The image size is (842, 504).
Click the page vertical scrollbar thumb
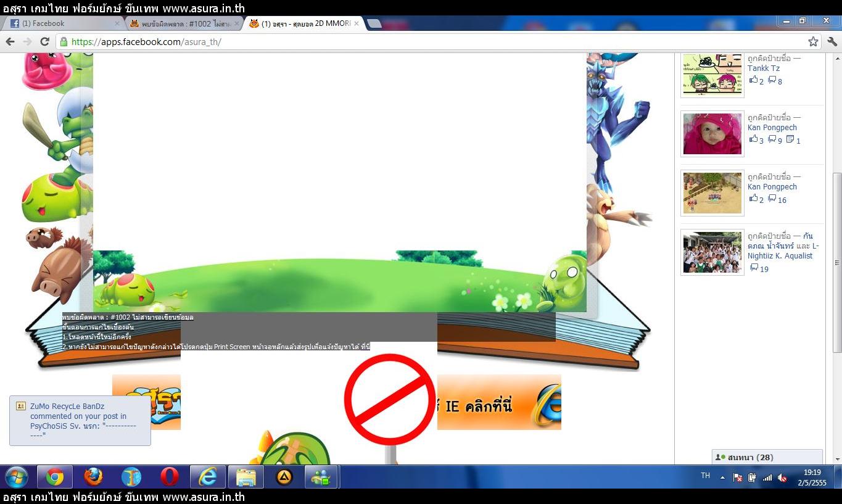pyautogui.click(x=837, y=262)
